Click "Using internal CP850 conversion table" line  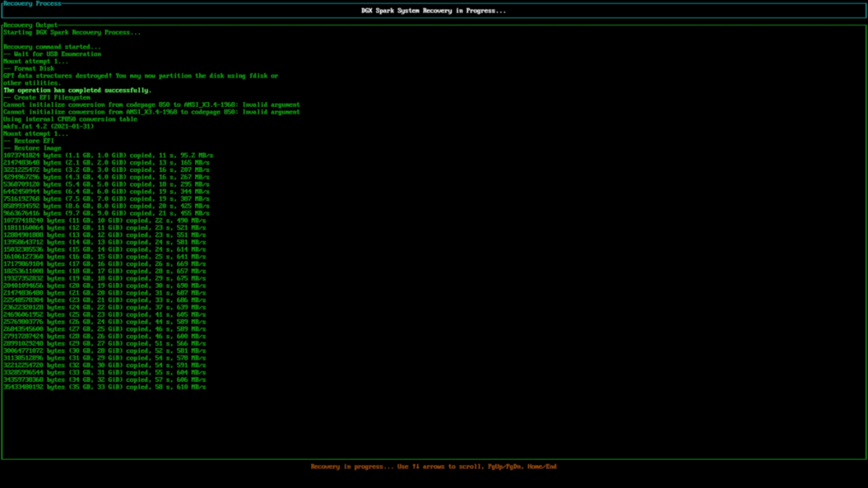tap(70, 118)
